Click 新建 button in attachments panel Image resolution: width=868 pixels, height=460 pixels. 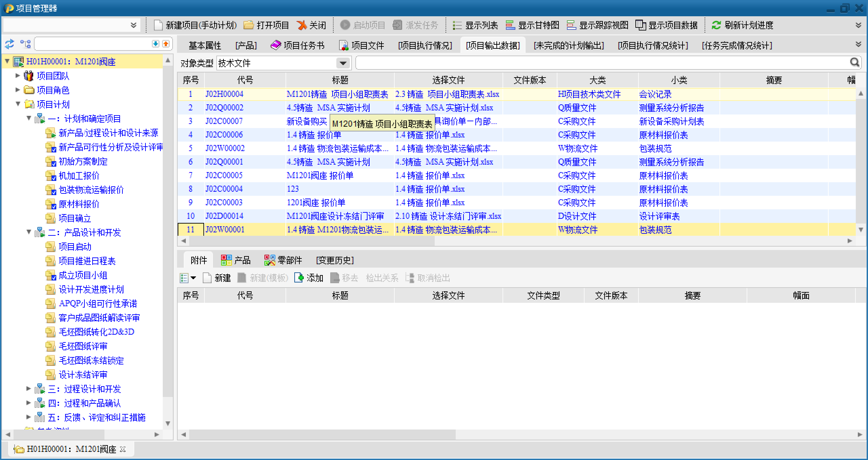pos(217,278)
